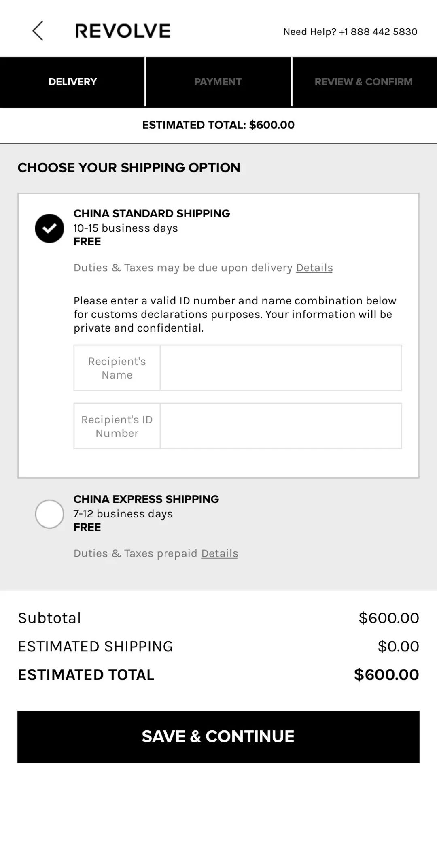Click the REVOLVE logo
The image size is (437, 868).
pyautogui.click(x=123, y=31)
